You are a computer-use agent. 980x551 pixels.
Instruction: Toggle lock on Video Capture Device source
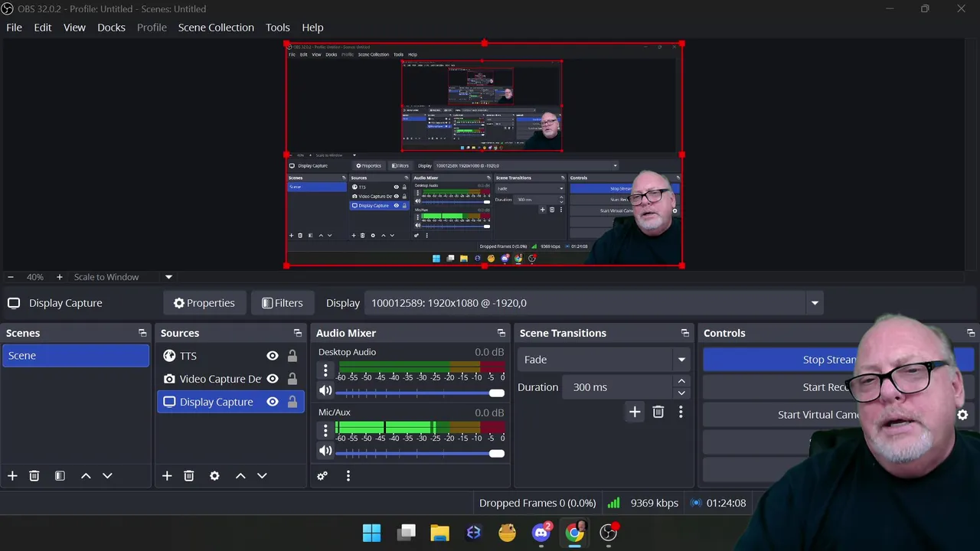point(292,379)
